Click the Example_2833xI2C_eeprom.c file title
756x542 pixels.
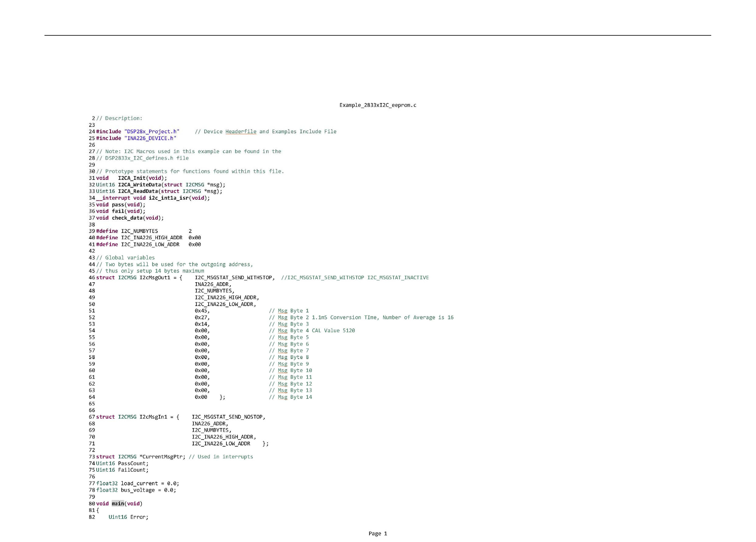tap(378, 105)
